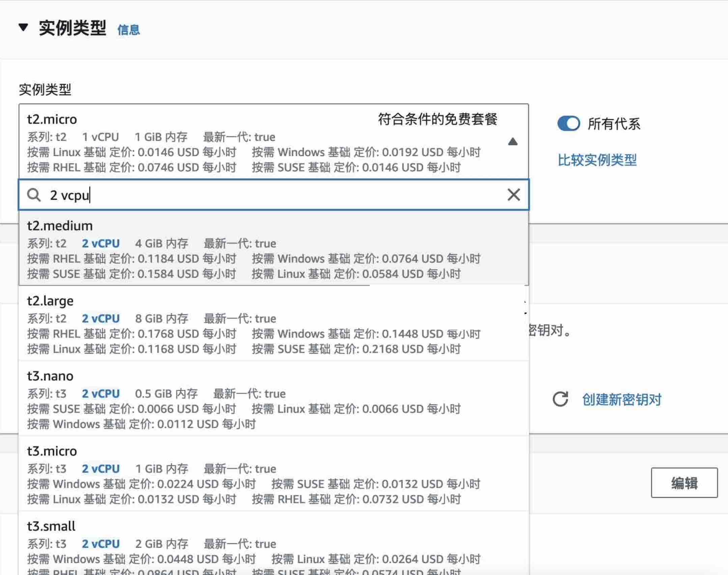Click the 实例类型 section heading
The height and width of the screenshot is (575, 728).
pos(73,28)
